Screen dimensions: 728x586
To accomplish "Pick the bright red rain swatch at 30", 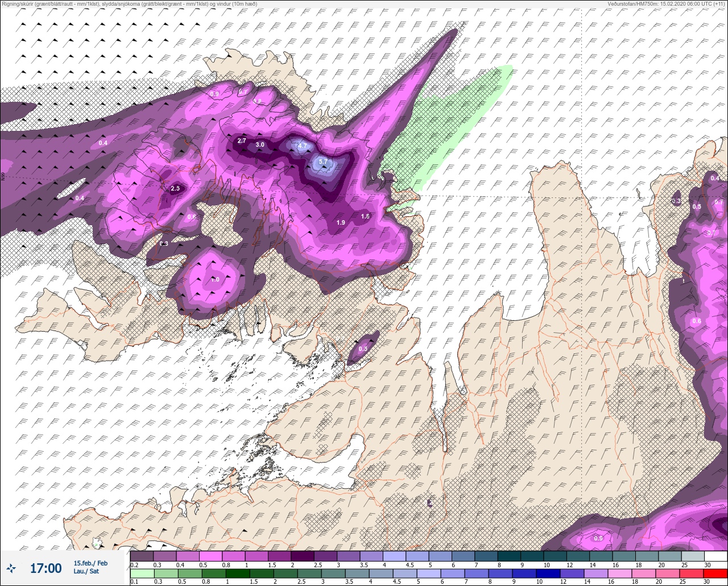I will (x=715, y=573).
